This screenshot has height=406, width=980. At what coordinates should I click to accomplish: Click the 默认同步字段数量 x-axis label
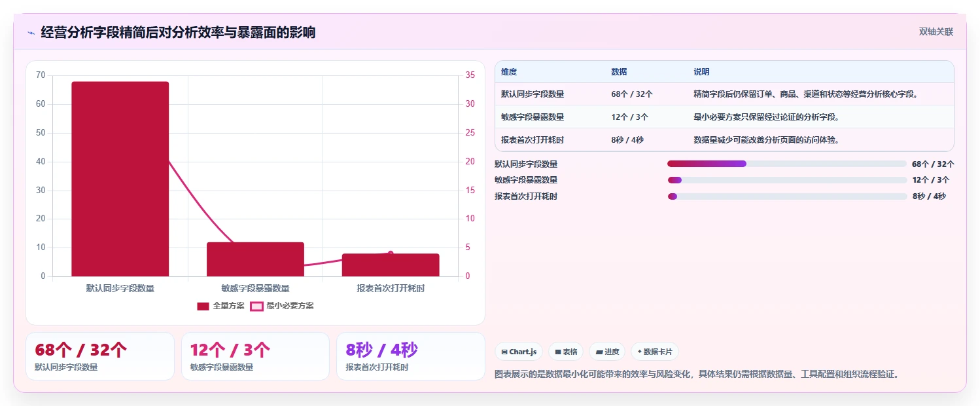(120, 288)
